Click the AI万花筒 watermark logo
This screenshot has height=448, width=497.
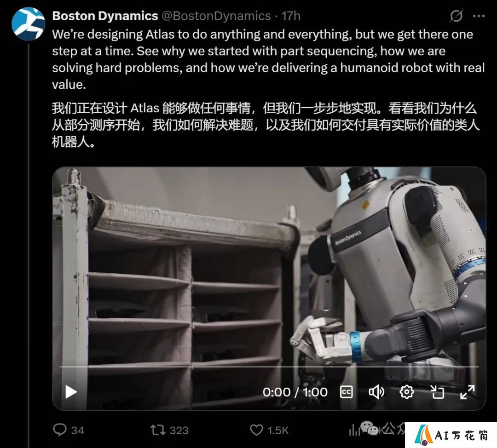(x=451, y=435)
